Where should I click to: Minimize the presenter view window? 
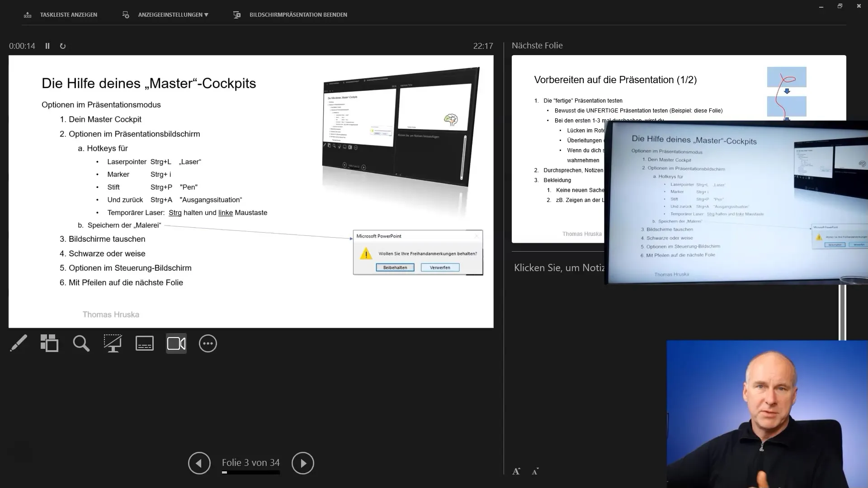point(821,6)
